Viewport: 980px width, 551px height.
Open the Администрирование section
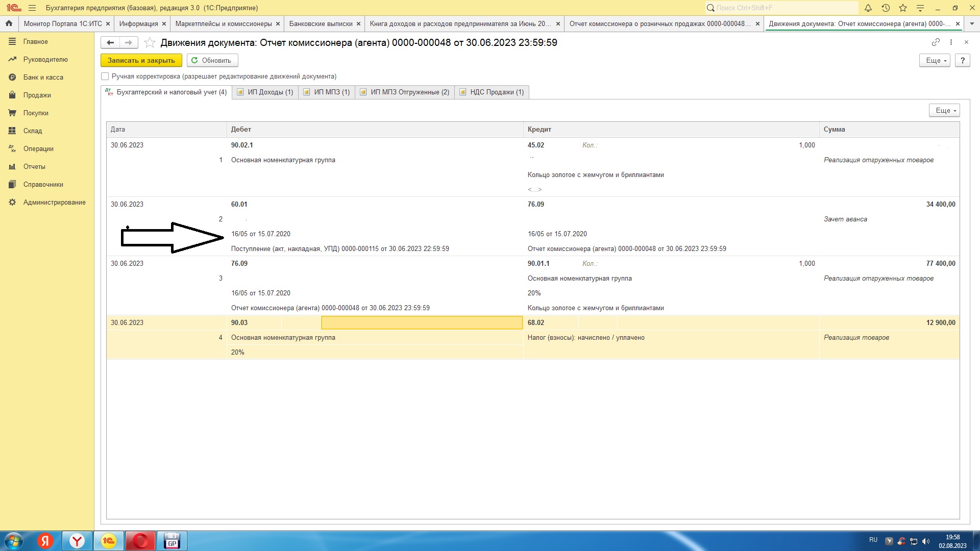[54, 203]
